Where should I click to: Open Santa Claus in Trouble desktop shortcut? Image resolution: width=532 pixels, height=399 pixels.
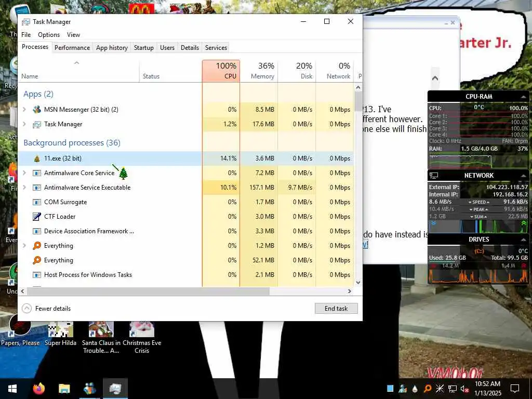pos(101,338)
